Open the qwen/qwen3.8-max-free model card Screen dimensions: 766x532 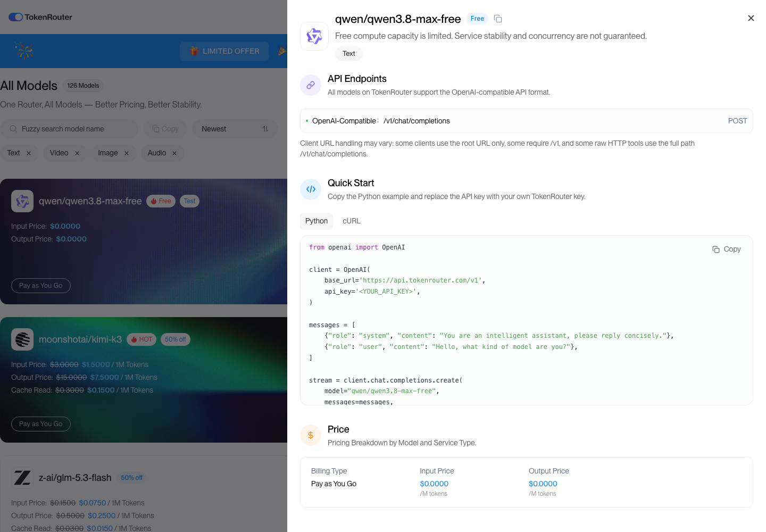(144, 242)
